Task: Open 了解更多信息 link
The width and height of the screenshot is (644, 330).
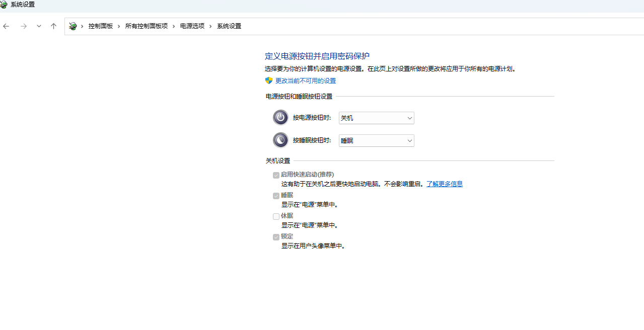Action: tap(445, 184)
